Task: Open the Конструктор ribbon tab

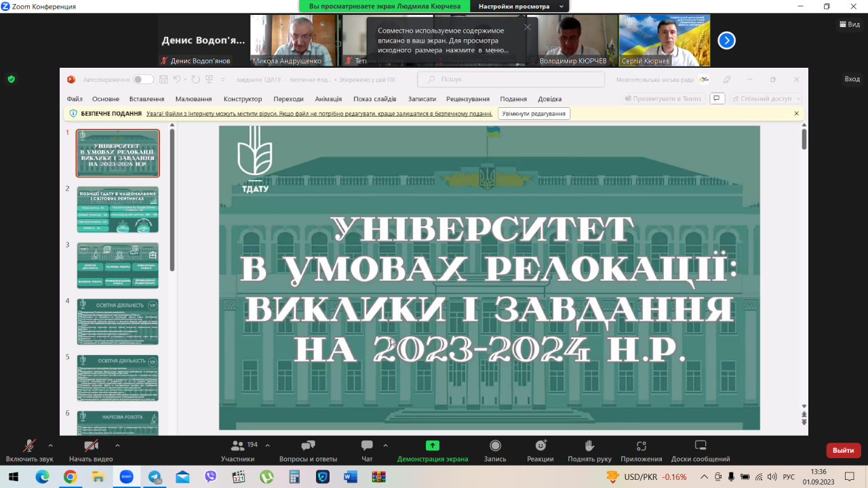Action: pyautogui.click(x=242, y=99)
